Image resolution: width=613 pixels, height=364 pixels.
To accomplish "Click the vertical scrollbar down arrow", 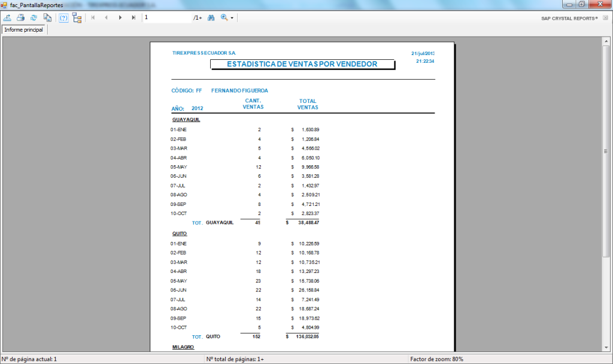I will click(606, 348).
